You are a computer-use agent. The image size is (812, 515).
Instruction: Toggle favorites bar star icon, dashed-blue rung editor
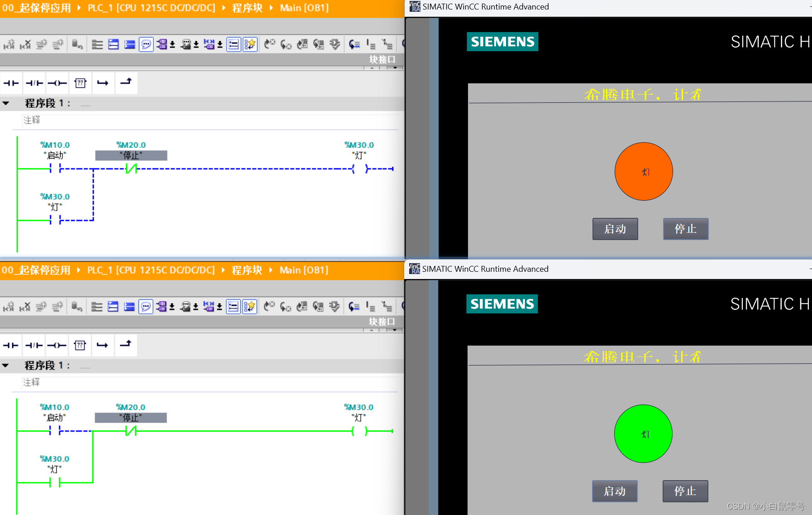pos(250,44)
